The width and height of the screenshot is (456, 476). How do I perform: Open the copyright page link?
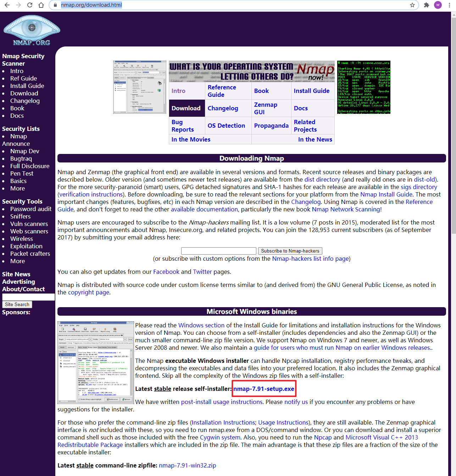(x=89, y=292)
